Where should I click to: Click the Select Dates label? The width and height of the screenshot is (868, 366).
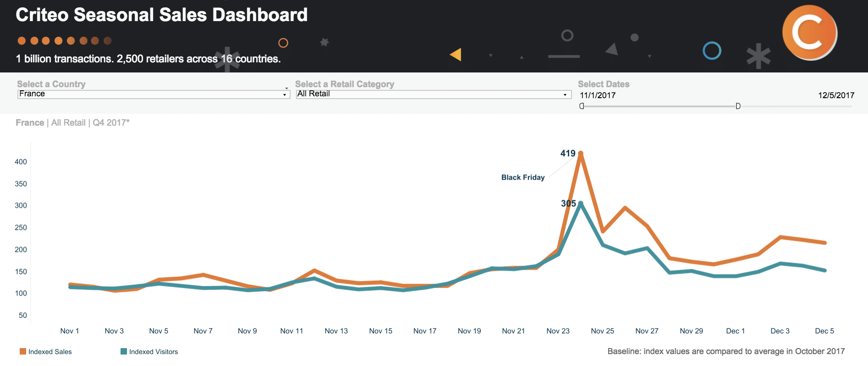point(604,84)
